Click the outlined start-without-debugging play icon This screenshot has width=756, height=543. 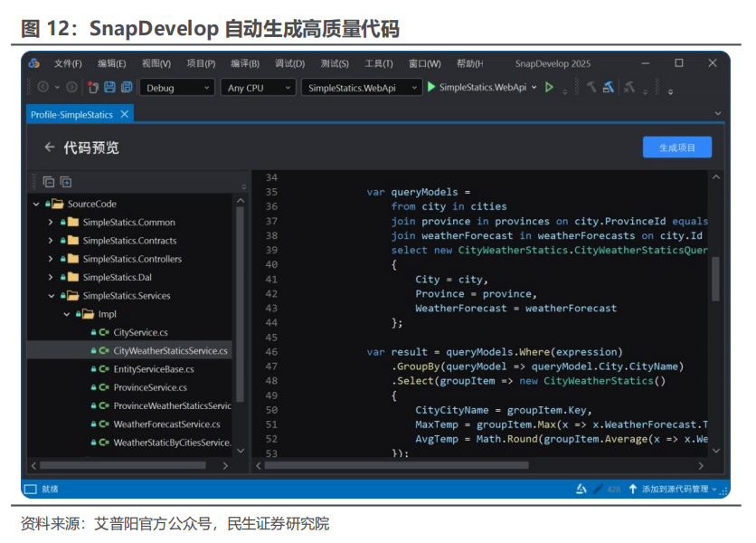(549, 87)
